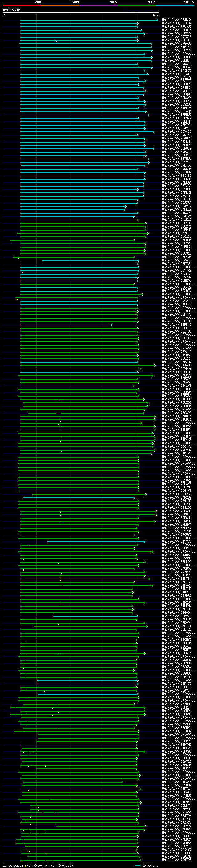Screen dimensions: 197x868
Task: Click the red 20% identity color bar
Action: pyautogui.click(x=22, y=6)
